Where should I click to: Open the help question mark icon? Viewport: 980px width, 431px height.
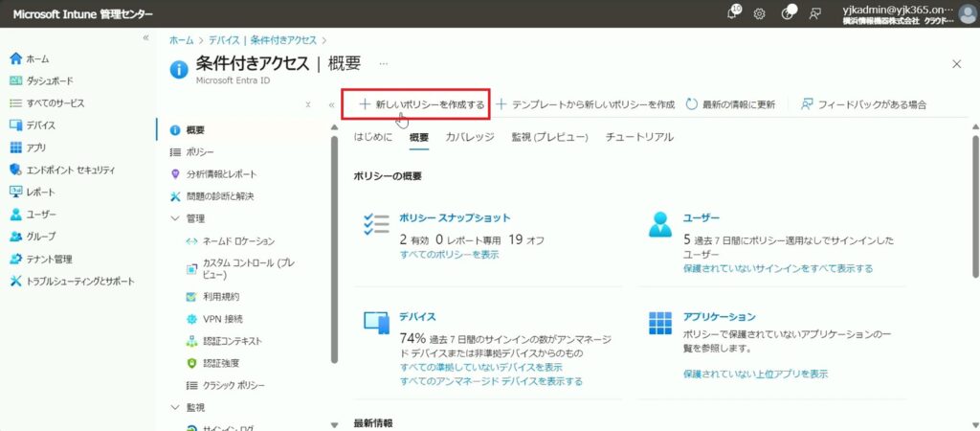[789, 13]
